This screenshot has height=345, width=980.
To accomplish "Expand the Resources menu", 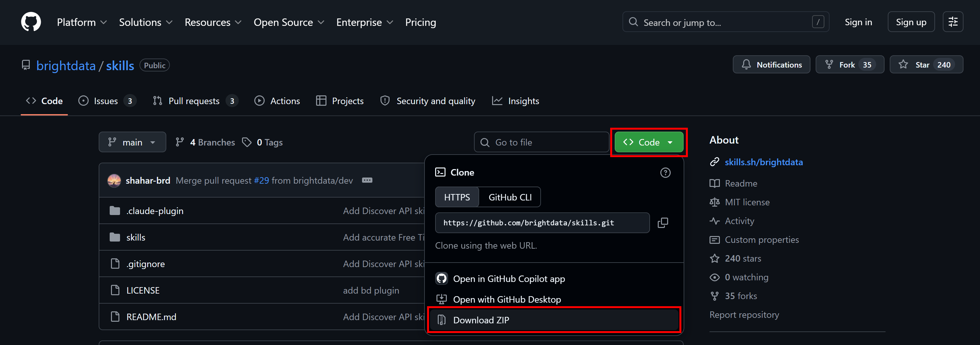I will tap(213, 22).
